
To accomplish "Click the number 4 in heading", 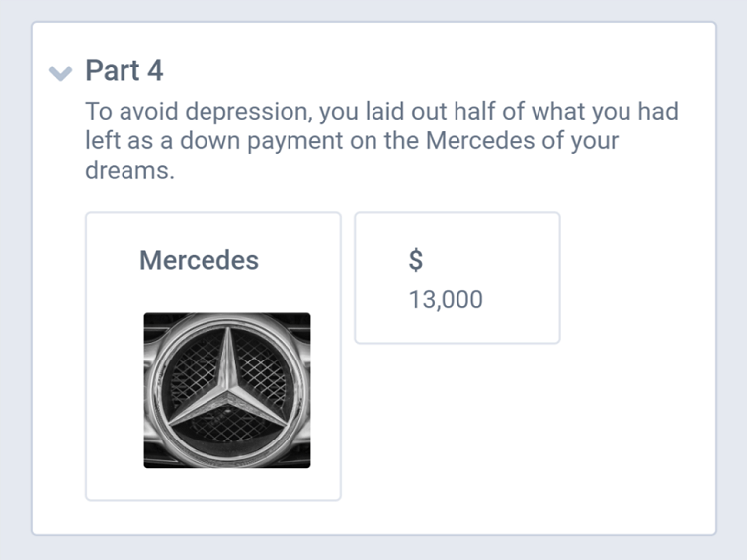I will point(155,70).
